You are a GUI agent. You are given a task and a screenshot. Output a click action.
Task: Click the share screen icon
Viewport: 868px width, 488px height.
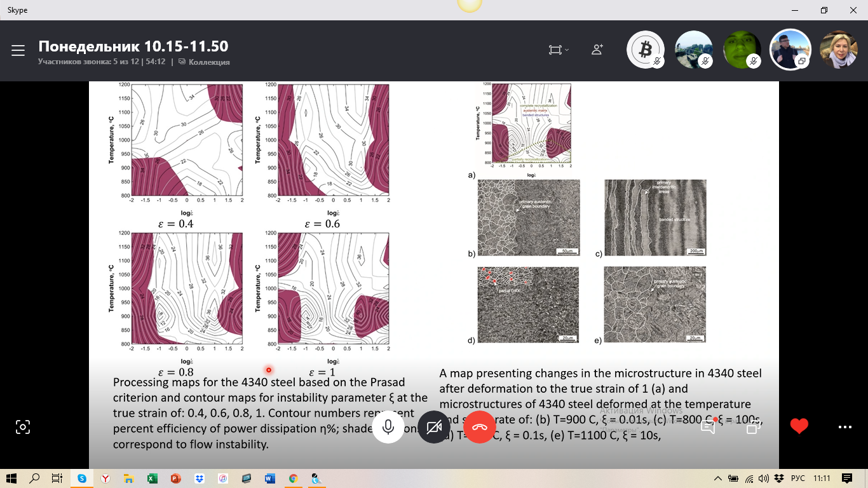pos(754,427)
